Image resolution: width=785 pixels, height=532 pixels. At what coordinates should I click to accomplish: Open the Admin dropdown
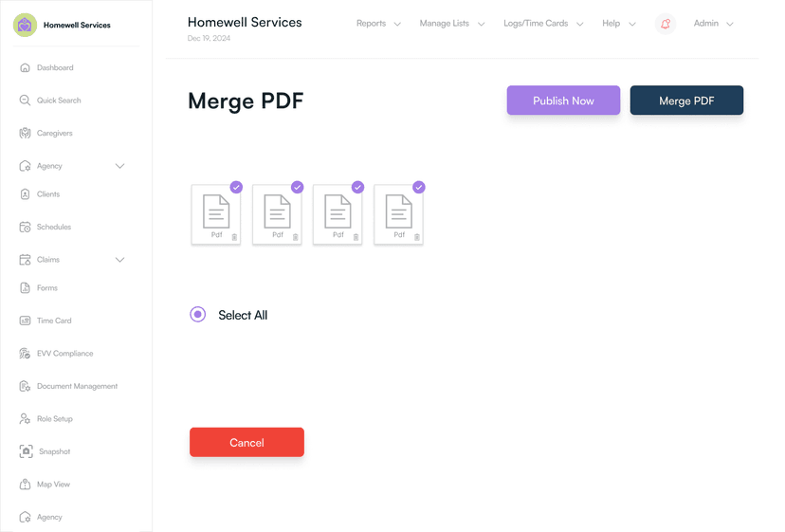coord(713,24)
